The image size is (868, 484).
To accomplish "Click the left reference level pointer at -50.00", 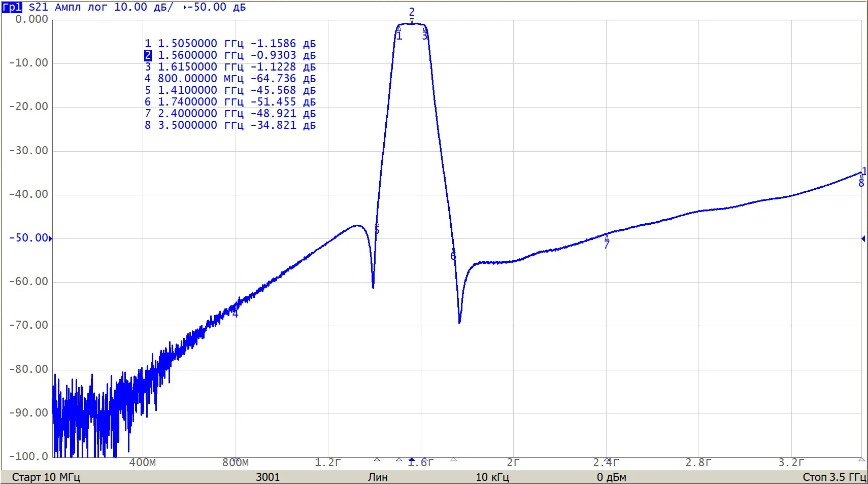I will pyautogui.click(x=50, y=238).
